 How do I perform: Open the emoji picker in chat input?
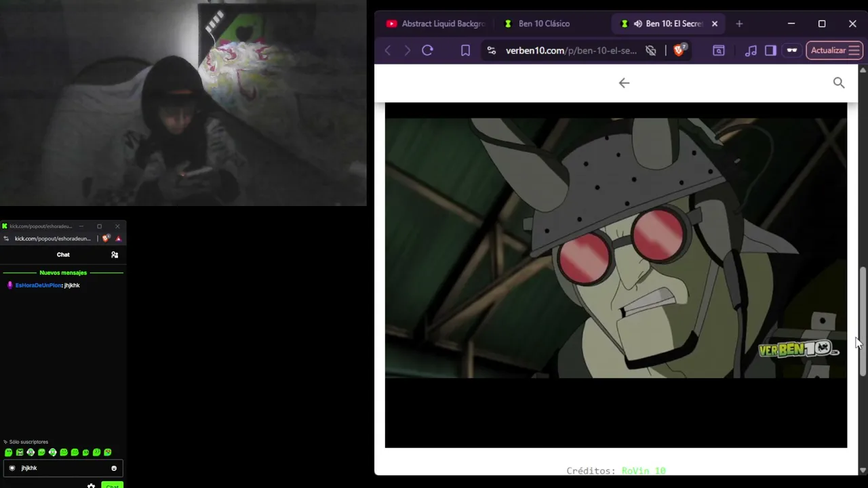tap(114, 468)
